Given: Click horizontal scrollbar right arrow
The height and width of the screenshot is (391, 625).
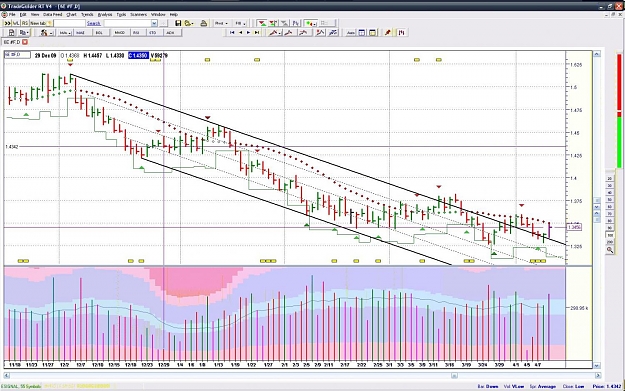Looking at the screenshot, I should 597,375.
